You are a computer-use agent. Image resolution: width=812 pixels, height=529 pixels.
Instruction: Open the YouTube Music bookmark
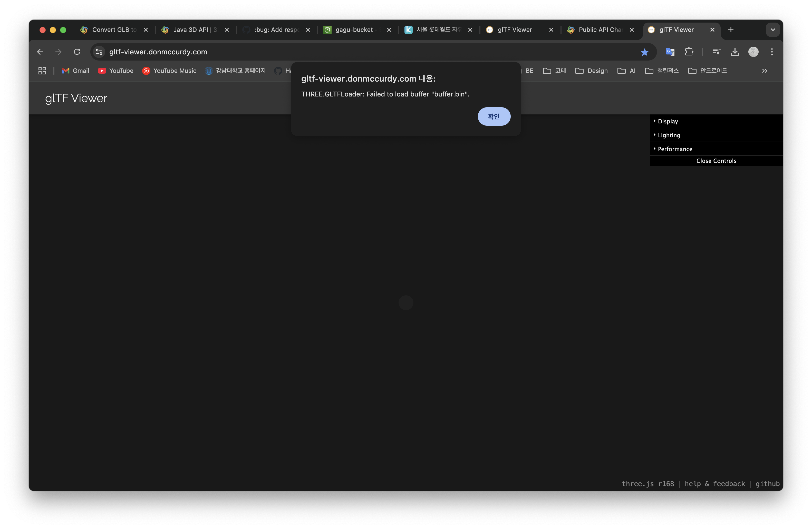coord(170,71)
